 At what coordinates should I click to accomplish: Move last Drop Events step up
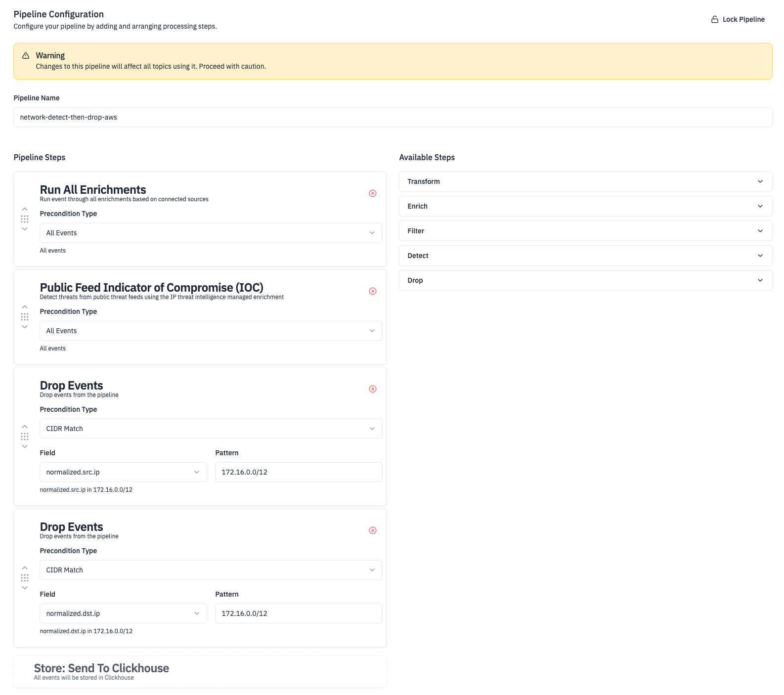pyautogui.click(x=25, y=568)
